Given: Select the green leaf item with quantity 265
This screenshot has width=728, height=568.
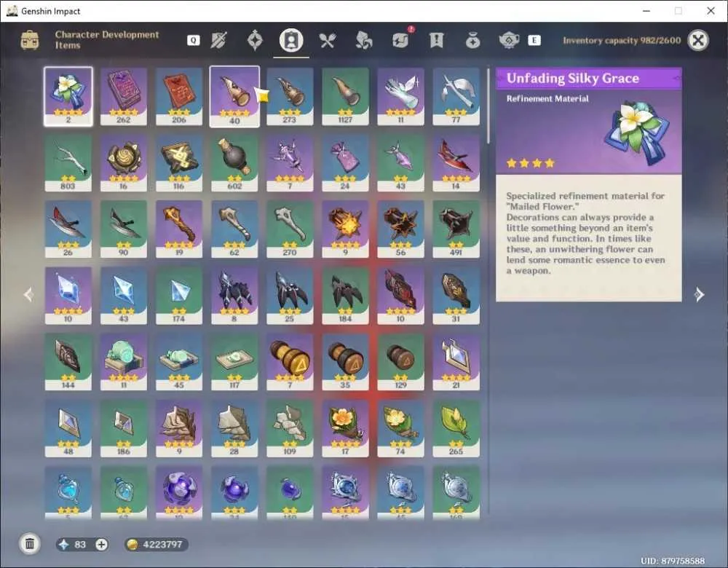Looking at the screenshot, I should [x=456, y=428].
